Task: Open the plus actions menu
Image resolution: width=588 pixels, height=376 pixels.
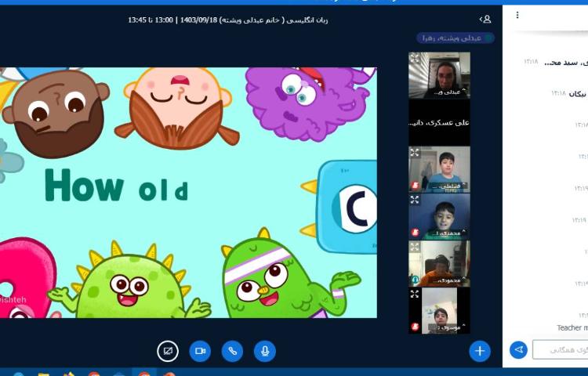Action: [x=480, y=351]
